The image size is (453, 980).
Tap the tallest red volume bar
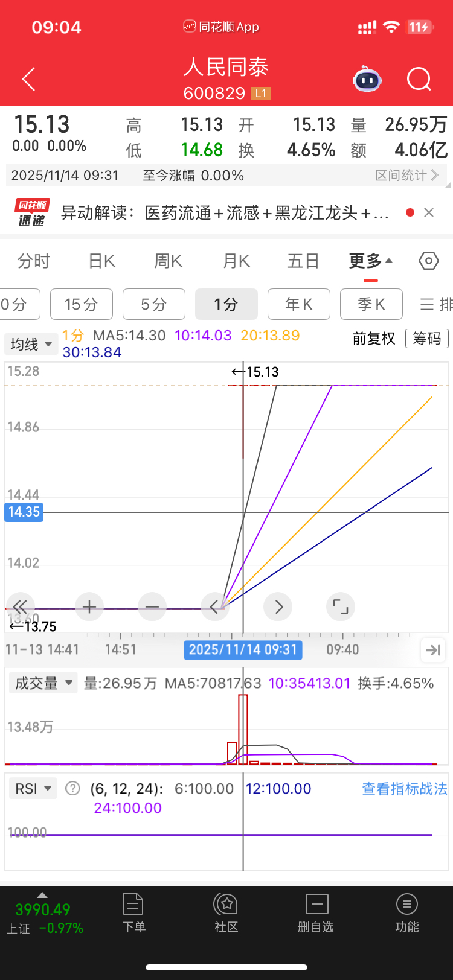point(243,730)
